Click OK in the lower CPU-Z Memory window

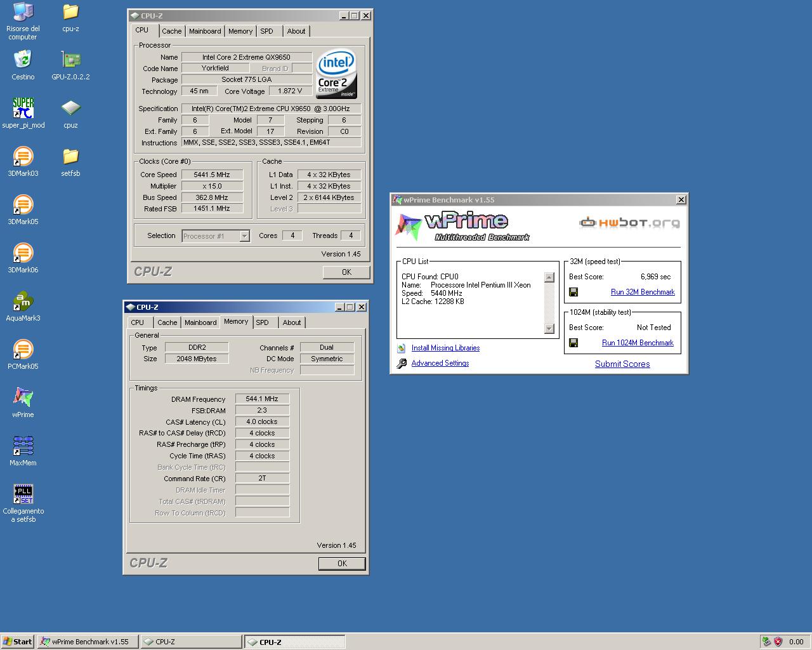click(342, 564)
